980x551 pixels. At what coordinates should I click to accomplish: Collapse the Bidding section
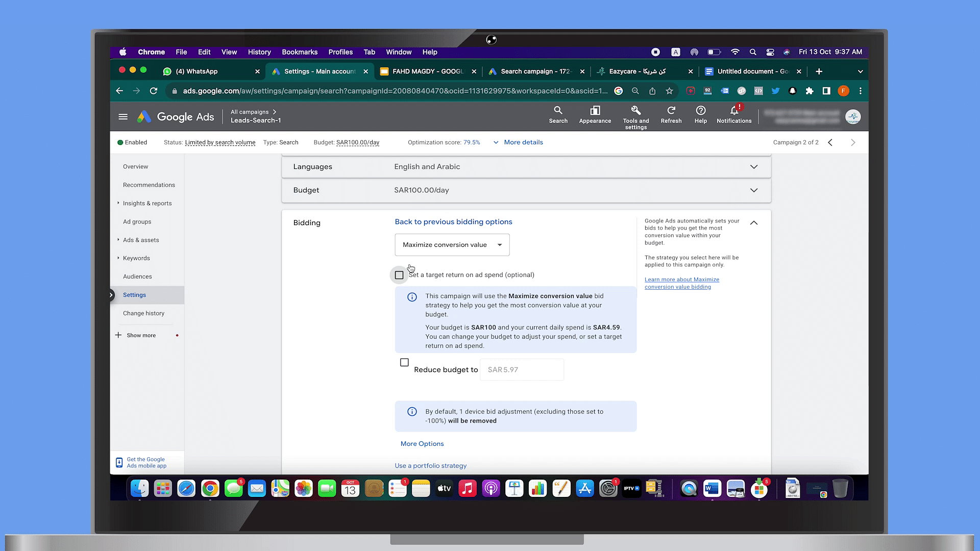pyautogui.click(x=754, y=223)
